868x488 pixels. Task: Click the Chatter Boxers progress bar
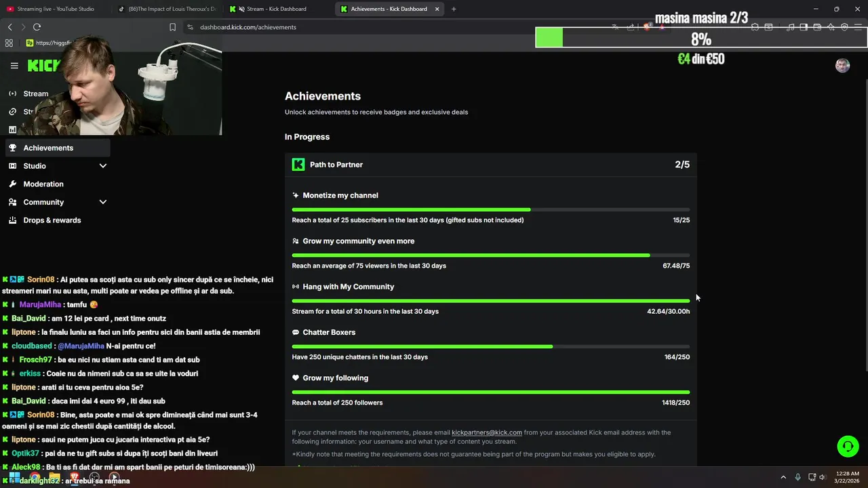(x=491, y=346)
